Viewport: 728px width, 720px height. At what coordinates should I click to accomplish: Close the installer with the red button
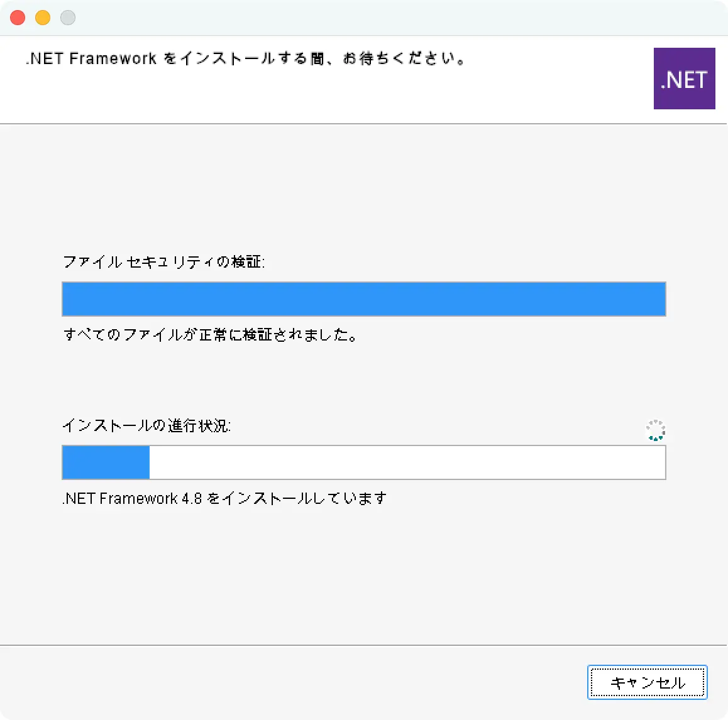point(18,18)
